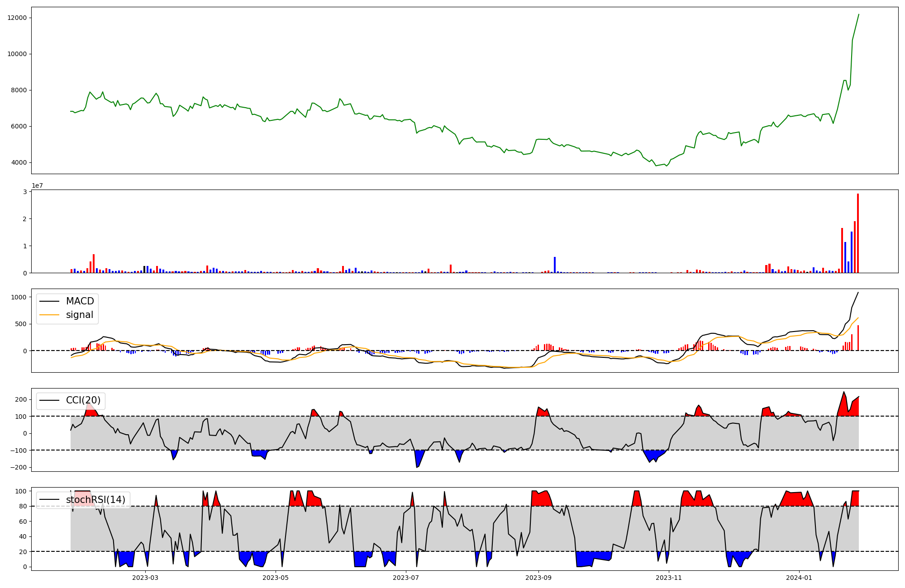Click the 1000 tick on MACD axis
Screen dimensions: 905x588
tap(19, 297)
